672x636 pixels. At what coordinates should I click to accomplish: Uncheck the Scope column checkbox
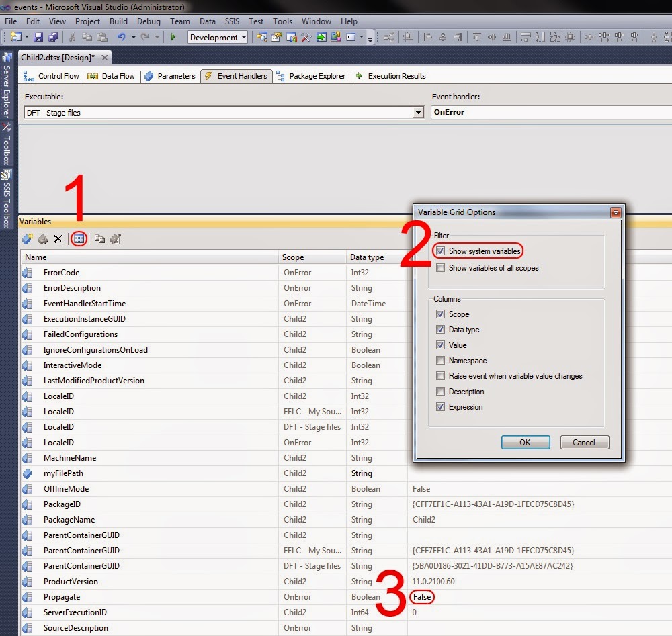point(441,314)
